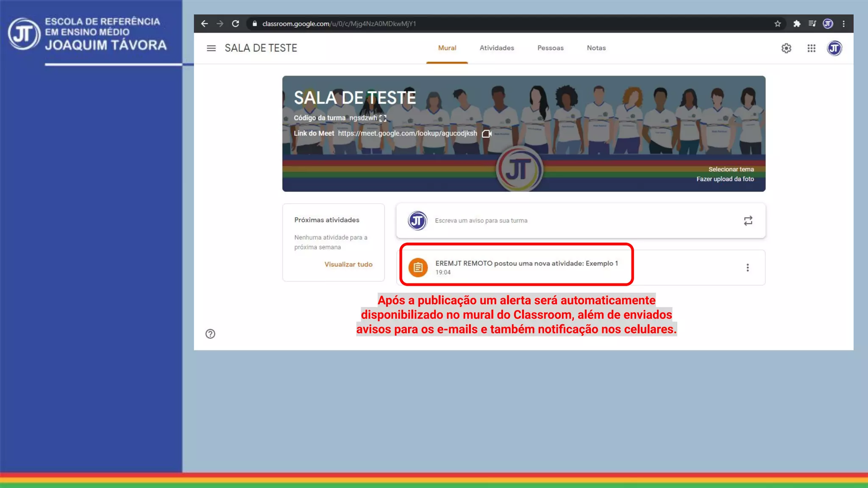
Task: Open the Meet link meet.google.com/lookup/agucodjksh
Action: pos(407,133)
